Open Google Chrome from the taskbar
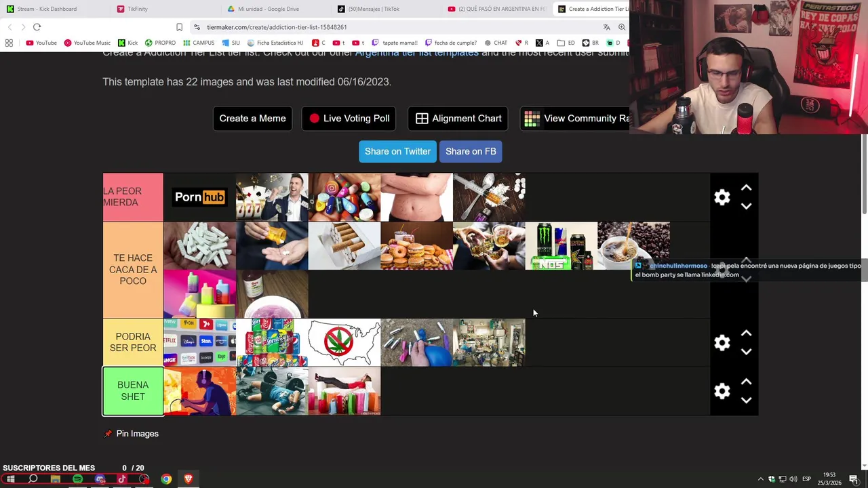Image resolution: width=868 pixels, height=488 pixels. (166, 479)
